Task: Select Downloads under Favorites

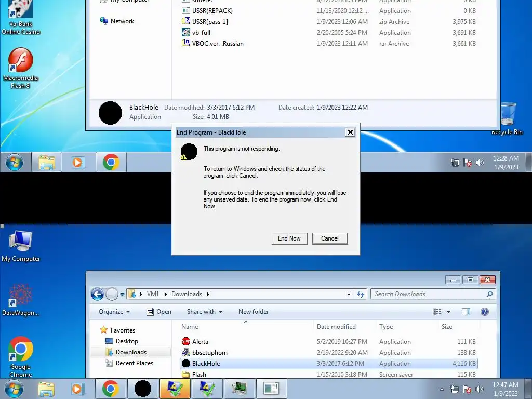Action: pos(131,352)
